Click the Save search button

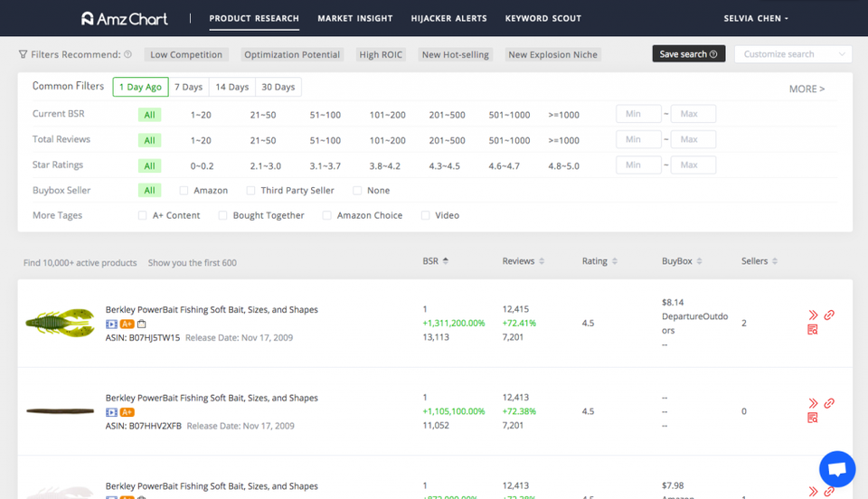[689, 53]
